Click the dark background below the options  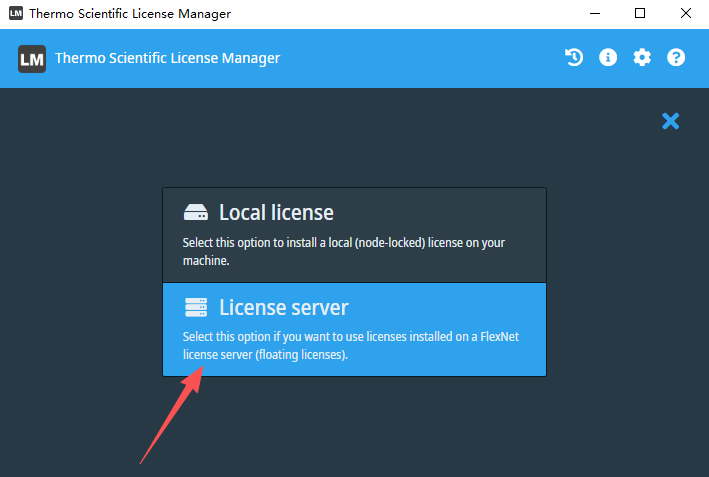click(x=400, y=425)
